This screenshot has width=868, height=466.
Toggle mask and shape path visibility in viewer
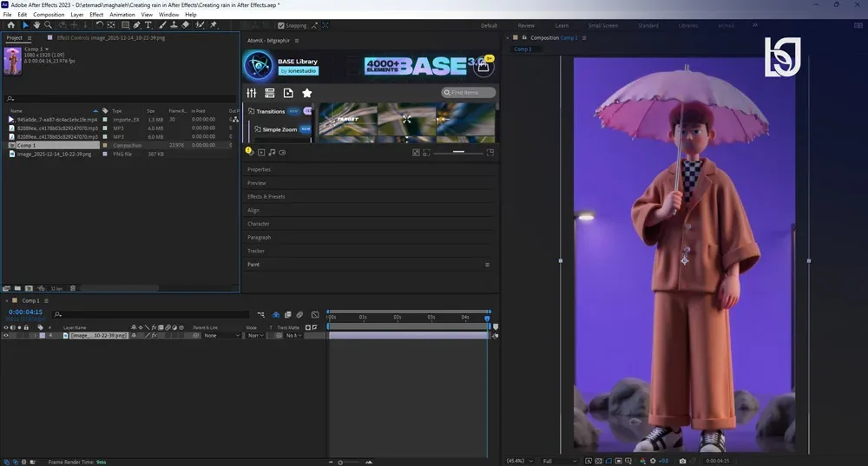(609, 461)
